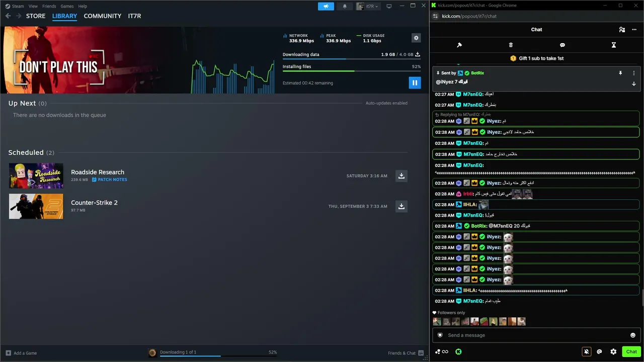Select the first quick emote thumbnail

[x=437, y=321]
